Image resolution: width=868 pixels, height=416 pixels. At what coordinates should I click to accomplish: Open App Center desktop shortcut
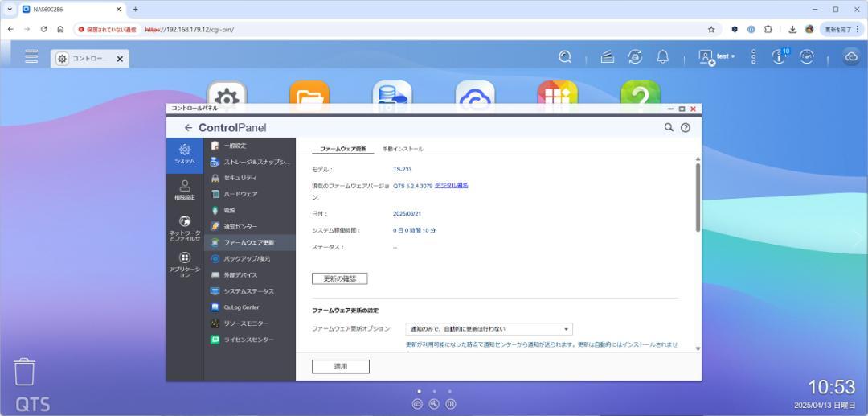coord(558,92)
